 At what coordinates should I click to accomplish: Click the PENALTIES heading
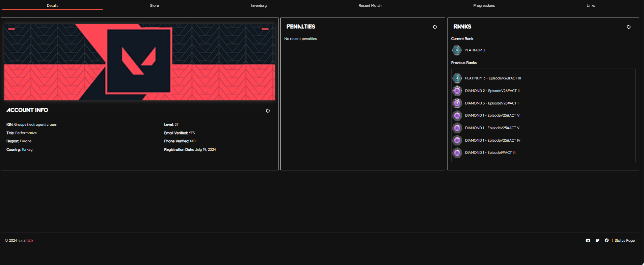[301, 27]
